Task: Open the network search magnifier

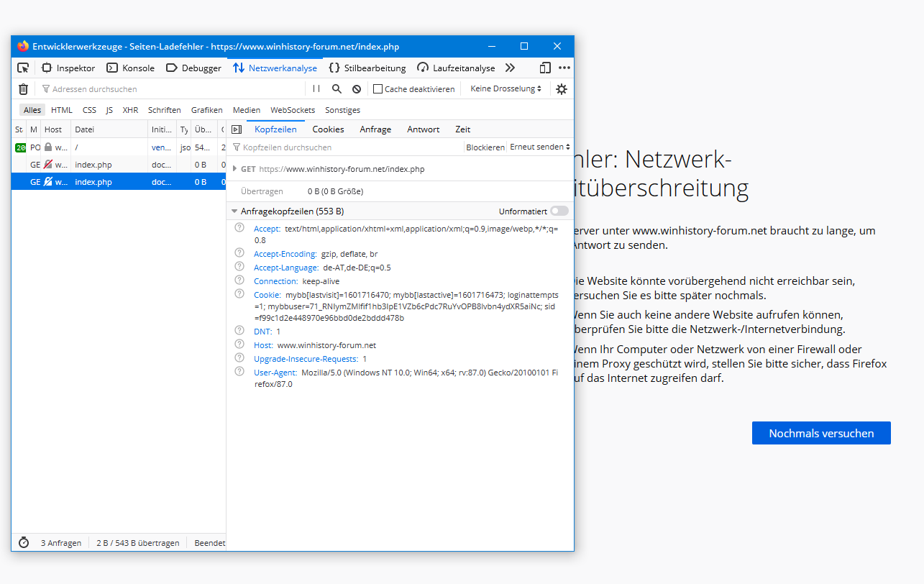Action: tap(337, 89)
